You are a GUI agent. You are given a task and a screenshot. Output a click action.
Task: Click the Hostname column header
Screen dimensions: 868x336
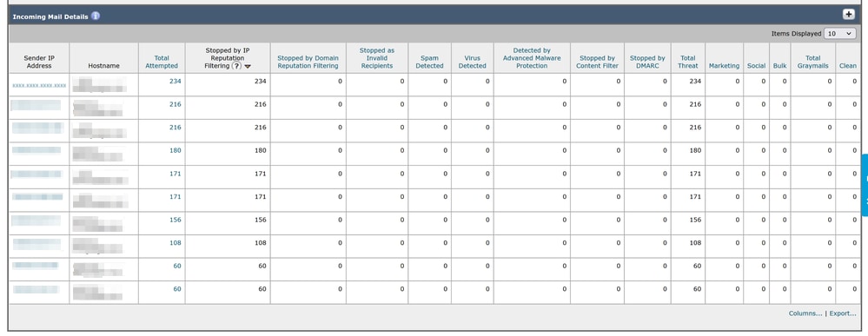[x=103, y=66]
